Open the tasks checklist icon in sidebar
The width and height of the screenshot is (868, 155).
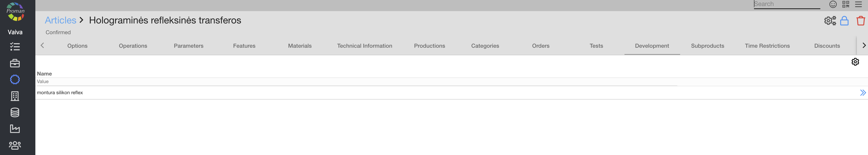pyautogui.click(x=15, y=46)
